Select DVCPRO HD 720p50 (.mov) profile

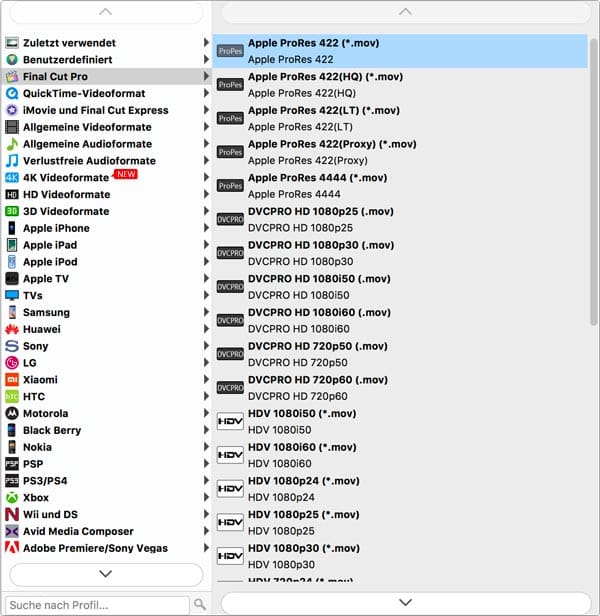pyautogui.click(x=400, y=354)
